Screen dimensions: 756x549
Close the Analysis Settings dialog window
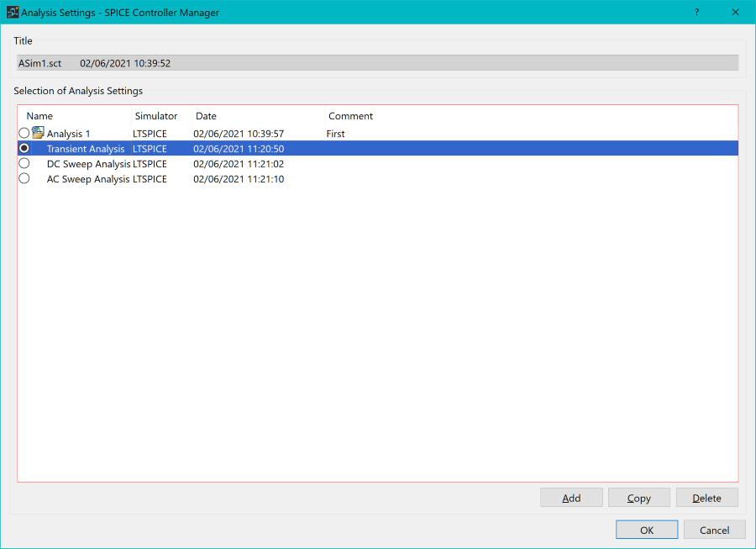click(x=735, y=13)
